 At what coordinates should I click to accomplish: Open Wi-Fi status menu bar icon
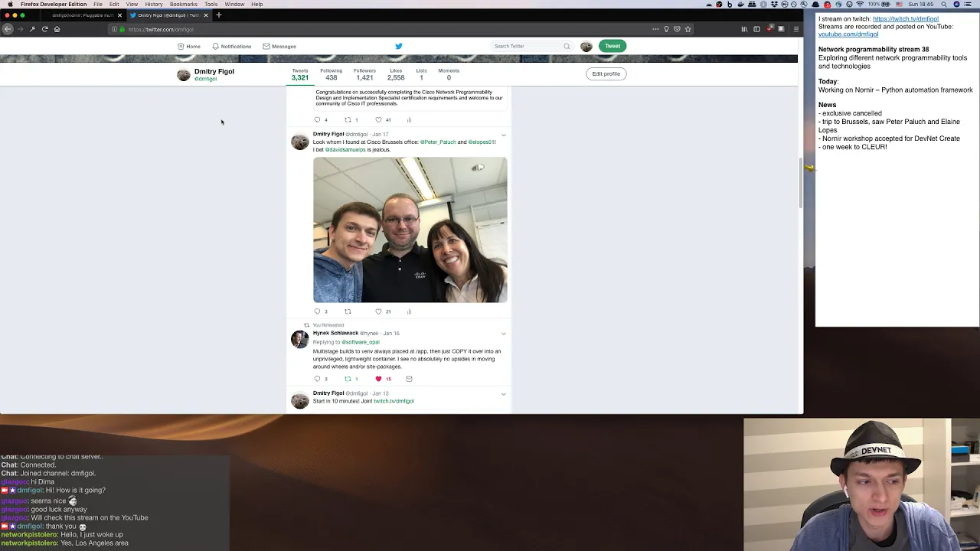(x=858, y=4)
